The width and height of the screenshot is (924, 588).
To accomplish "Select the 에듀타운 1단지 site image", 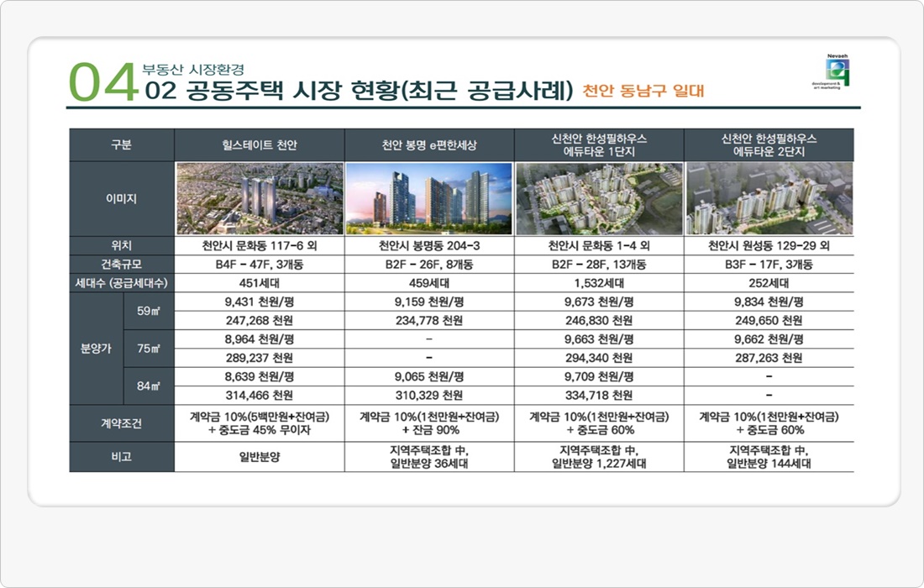I will [599, 198].
